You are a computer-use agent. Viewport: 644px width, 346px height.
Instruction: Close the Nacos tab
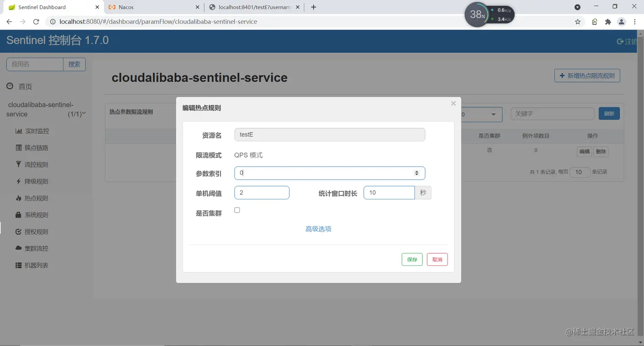[x=197, y=7]
